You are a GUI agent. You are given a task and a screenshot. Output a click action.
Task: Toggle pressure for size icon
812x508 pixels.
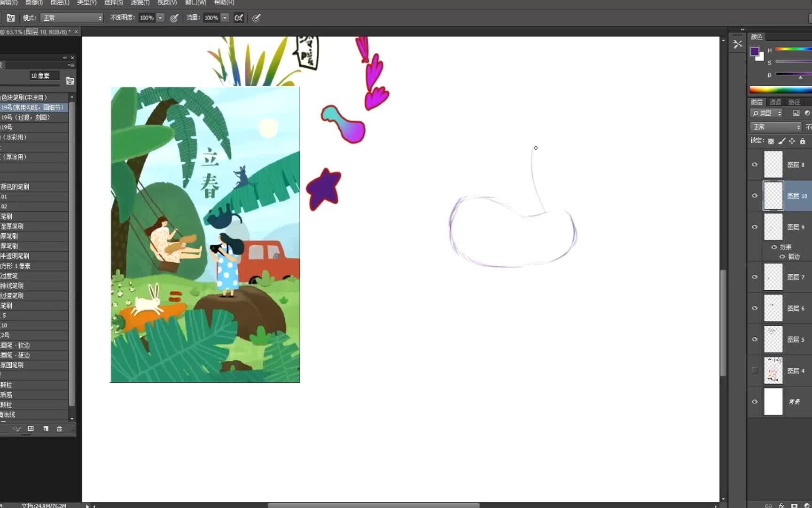[256, 18]
